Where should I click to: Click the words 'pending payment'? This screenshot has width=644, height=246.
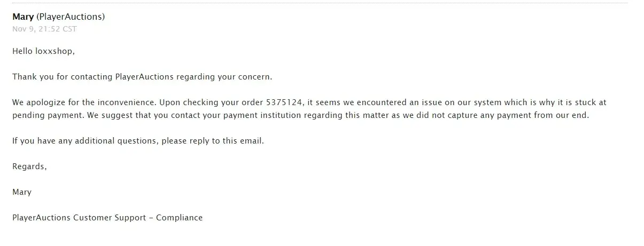(42, 115)
